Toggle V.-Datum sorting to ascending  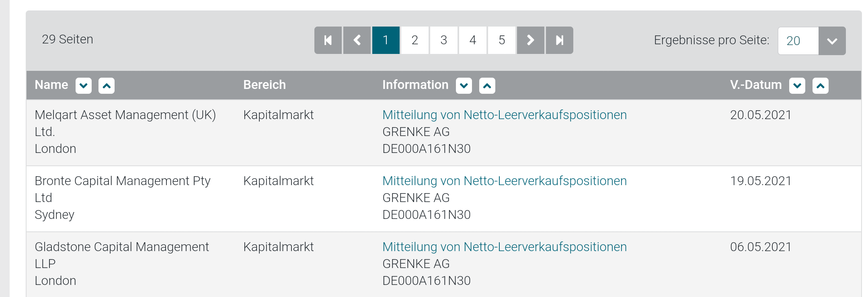pyautogui.click(x=821, y=85)
